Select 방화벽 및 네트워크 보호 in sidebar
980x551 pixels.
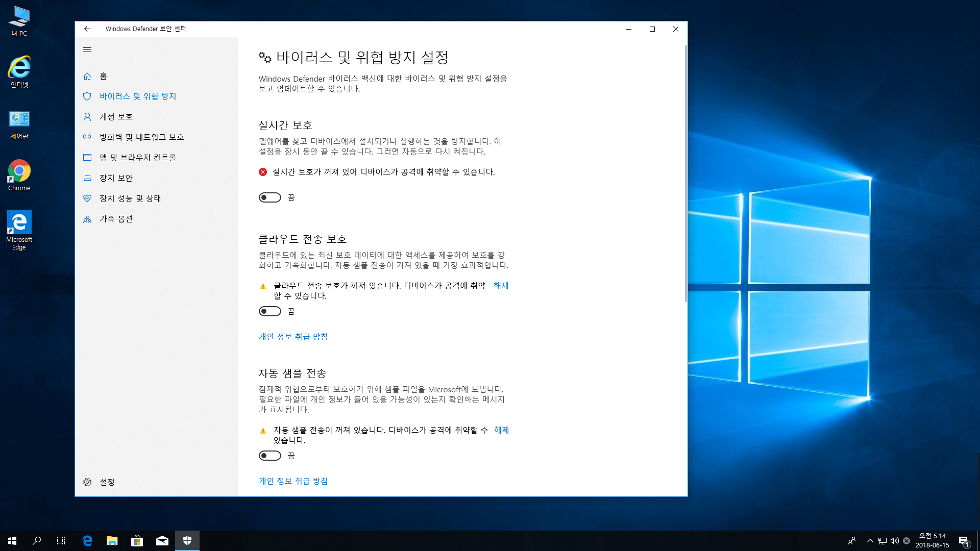pyautogui.click(x=141, y=137)
